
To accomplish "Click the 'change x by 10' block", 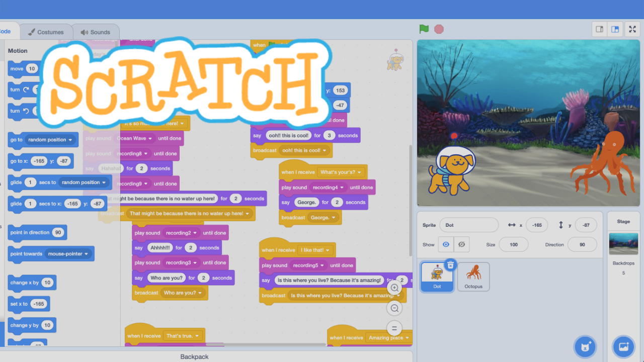I will [32, 283].
